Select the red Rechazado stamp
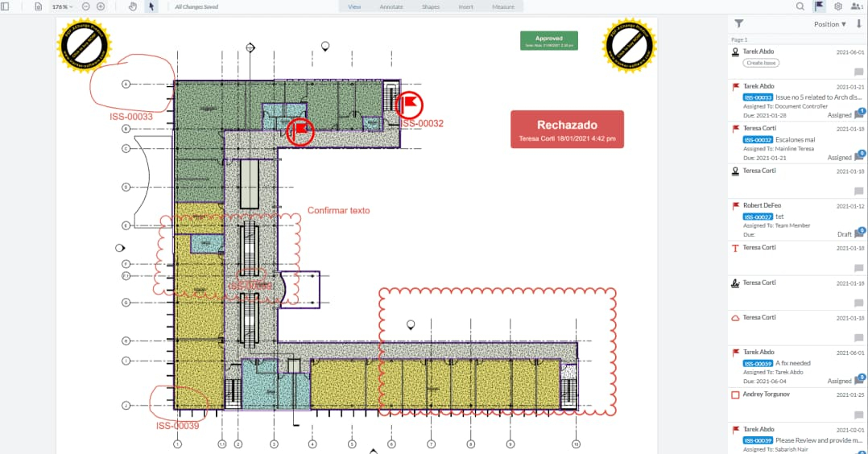The image size is (868, 454). click(567, 130)
